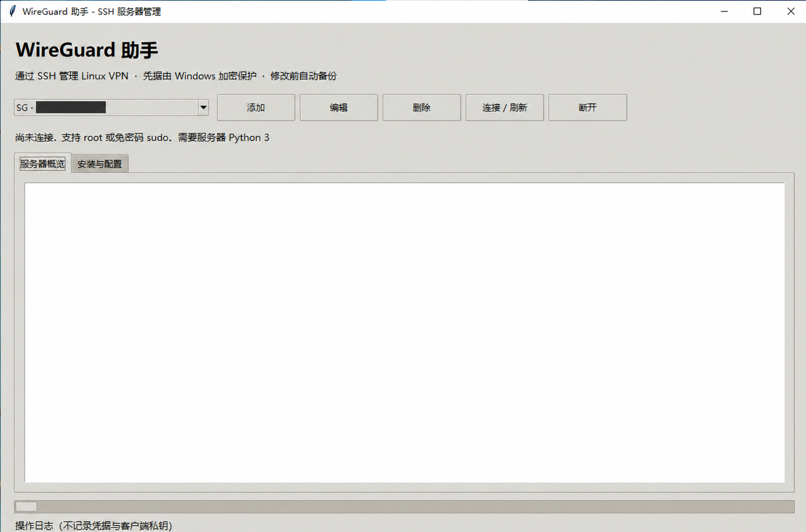The image size is (806, 532).
Task: Minimize the WireGuard 助手 window
Action: pos(724,11)
